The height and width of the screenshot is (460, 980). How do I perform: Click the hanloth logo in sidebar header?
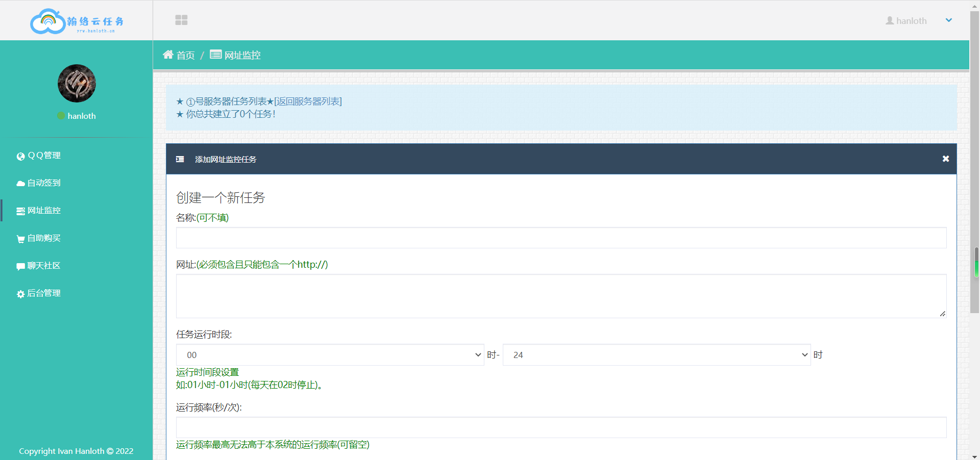coord(77,21)
